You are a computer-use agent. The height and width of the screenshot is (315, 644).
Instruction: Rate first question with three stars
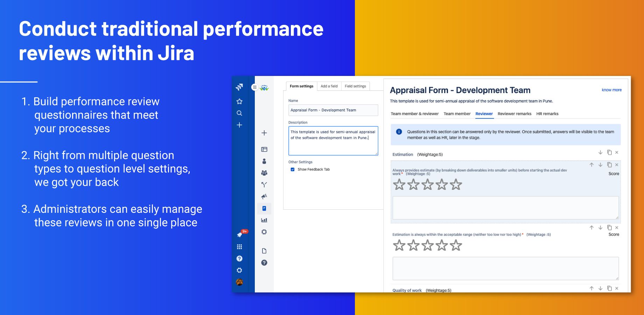coord(427,184)
